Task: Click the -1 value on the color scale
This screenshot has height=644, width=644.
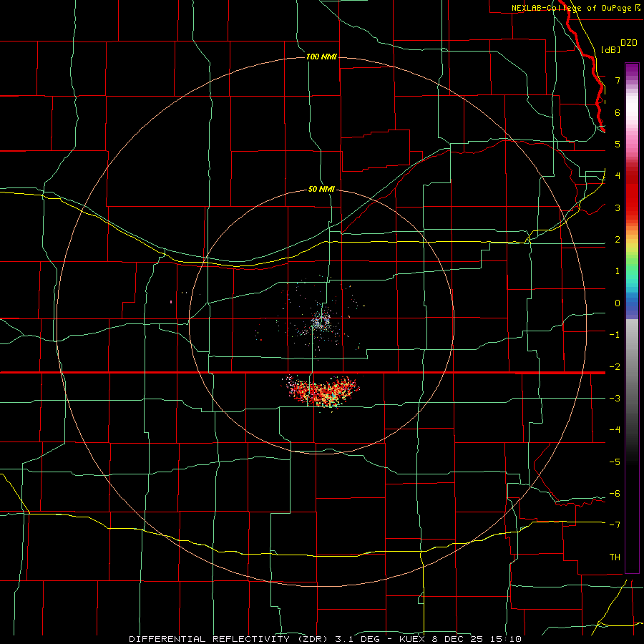Action: (x=615, y=335)
